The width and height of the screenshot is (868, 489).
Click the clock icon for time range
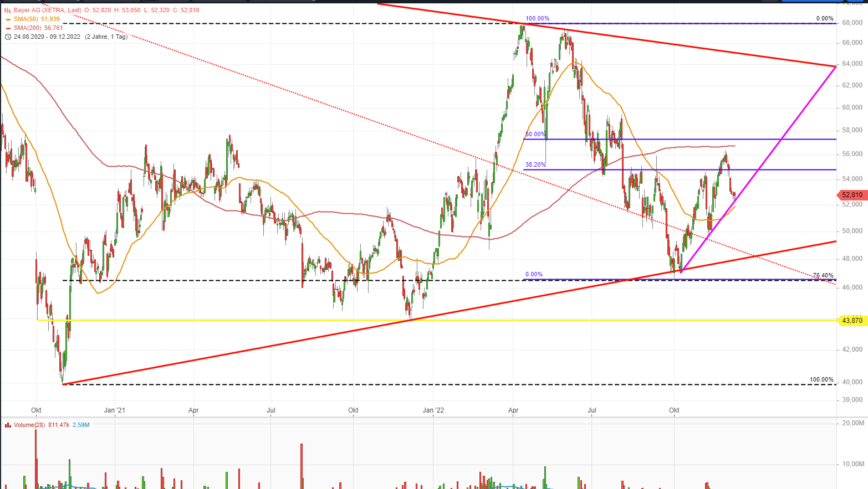tap(8, 37)
